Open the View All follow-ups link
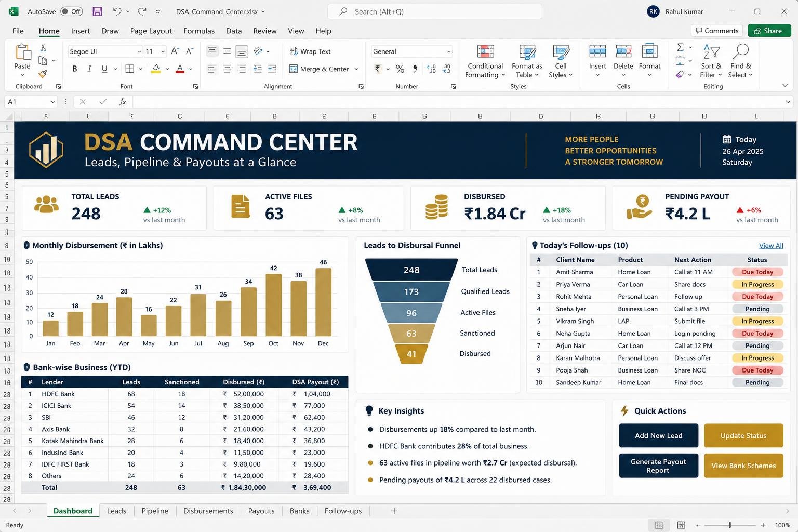 click(x=771, y=246)
